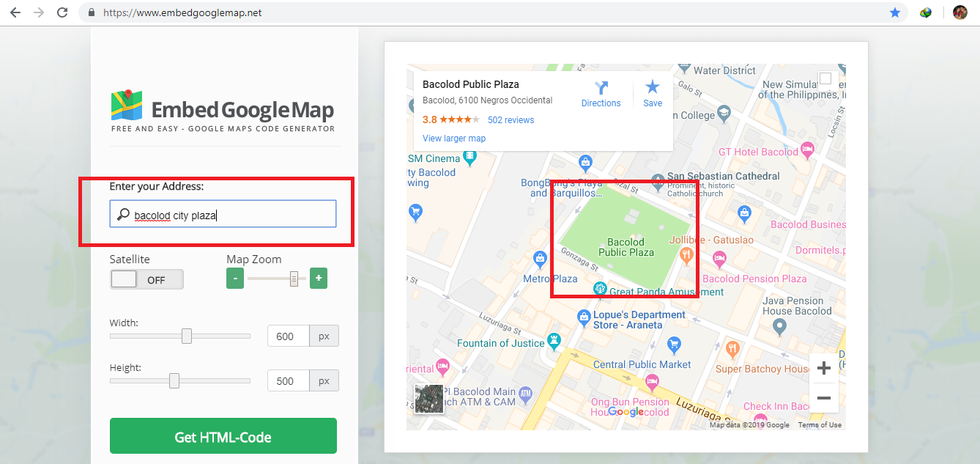Image resolution: width=980 pixels, height=464 pixels.
Task: Turn the Satellite switch on
Action: click(x=146, y=279)
